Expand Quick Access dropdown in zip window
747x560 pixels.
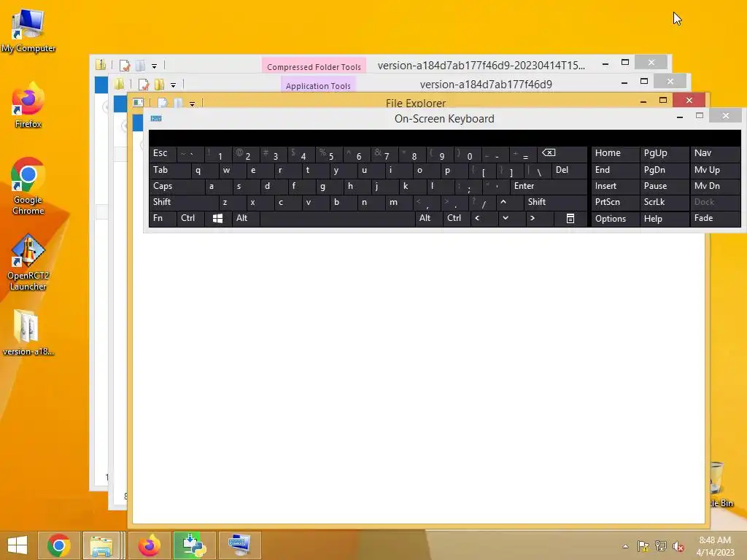[x=154, y=66]
